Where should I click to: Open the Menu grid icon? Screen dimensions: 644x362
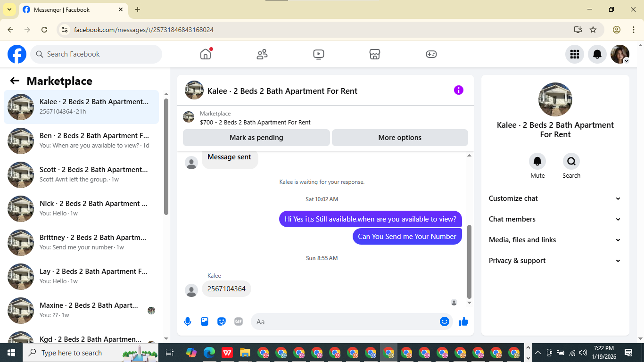pos(574,54)
